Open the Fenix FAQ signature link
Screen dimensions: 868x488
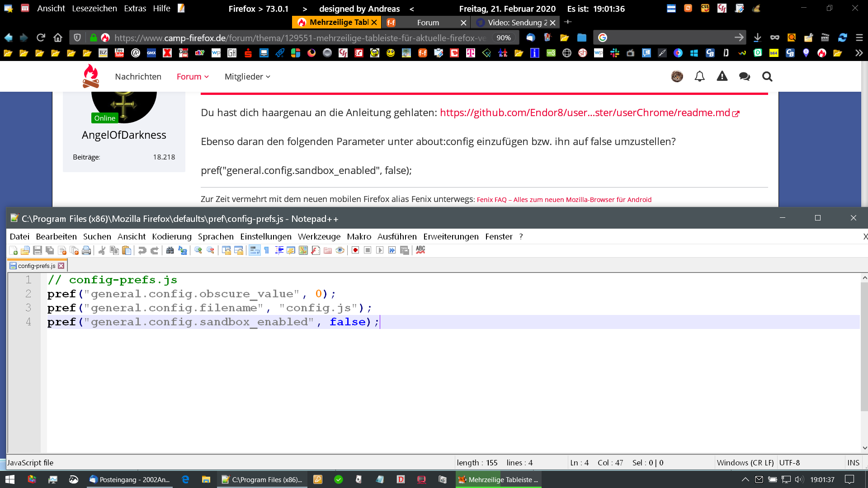[x=564, y=200]
